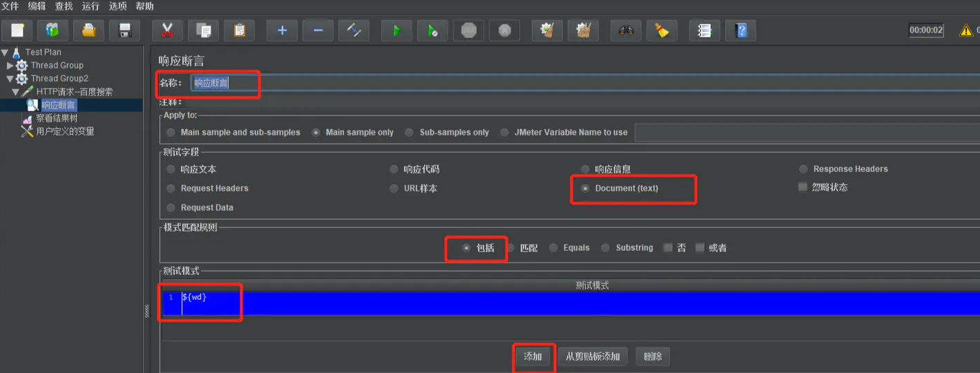Open the Templates icon in toolbar
The width and height of the screenshot is (980, 373).
coord(53,30)
